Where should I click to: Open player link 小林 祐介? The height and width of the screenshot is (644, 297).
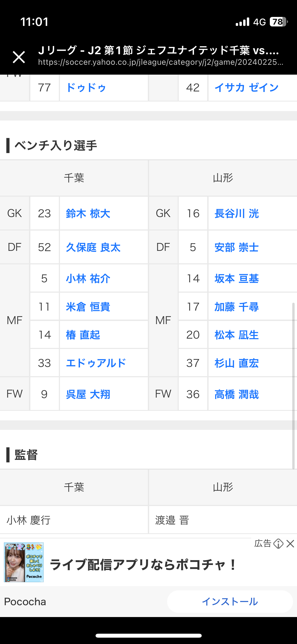pos(88,279)
